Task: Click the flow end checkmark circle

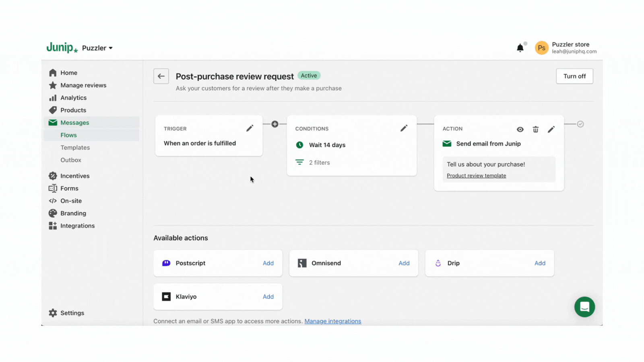Action: coord(580,124)
